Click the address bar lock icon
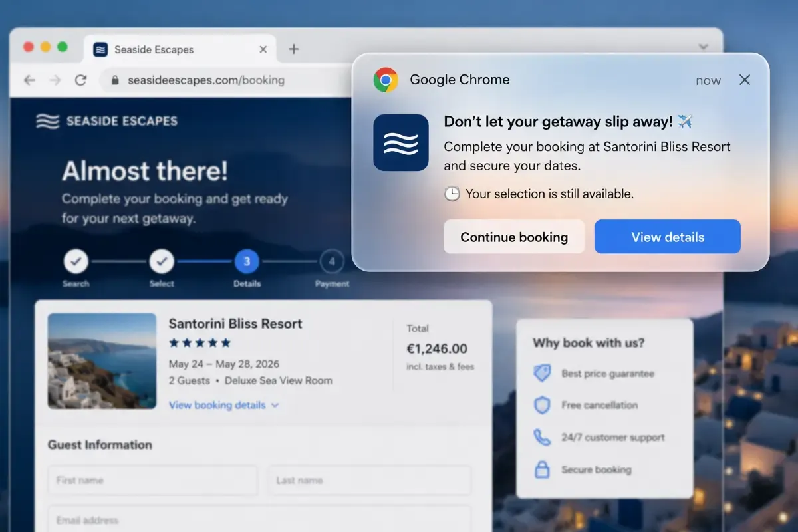This screenshot has width=798, height=532. pyautogui.click(x=115, y=80)
